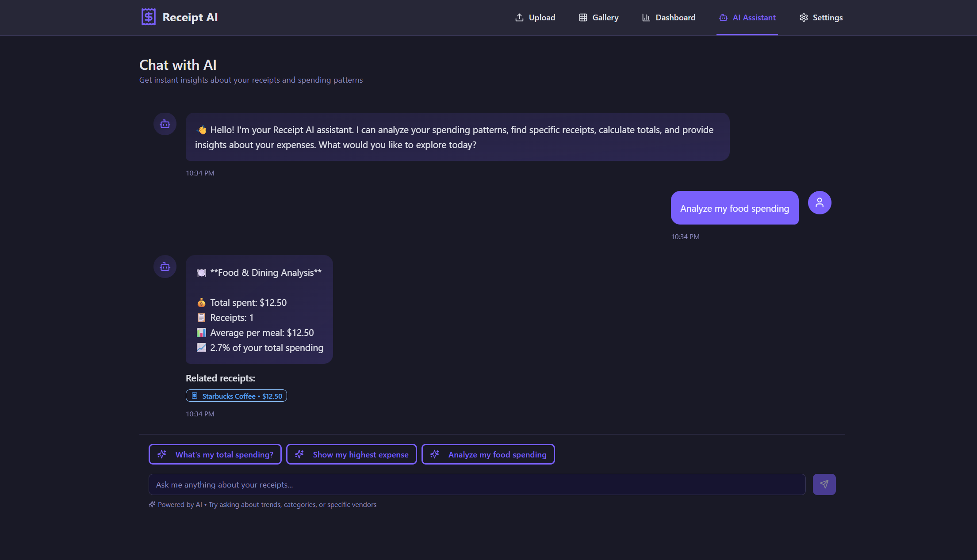Click the bot avatar beside greeting message
The image size is (977, 560).
pyautogui.click(x=165, y=124)
